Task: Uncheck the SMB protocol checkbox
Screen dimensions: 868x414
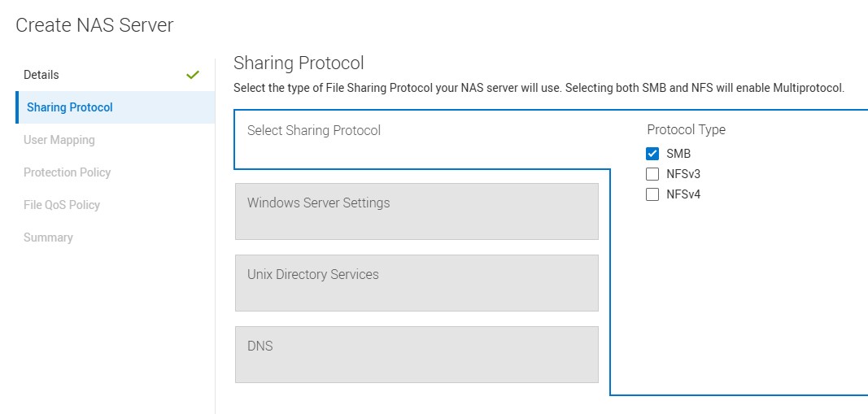Action: 652,154
